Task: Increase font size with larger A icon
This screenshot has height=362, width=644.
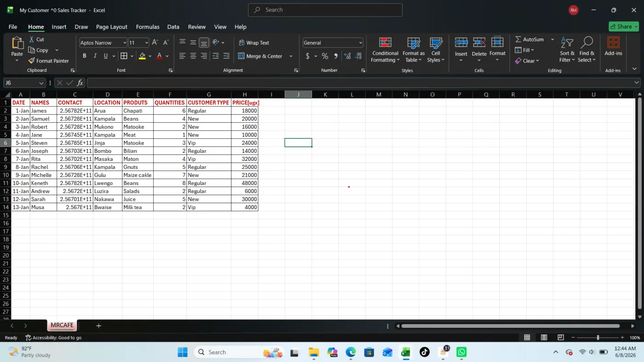Action: pyautogui.click(x=155, y=42)
